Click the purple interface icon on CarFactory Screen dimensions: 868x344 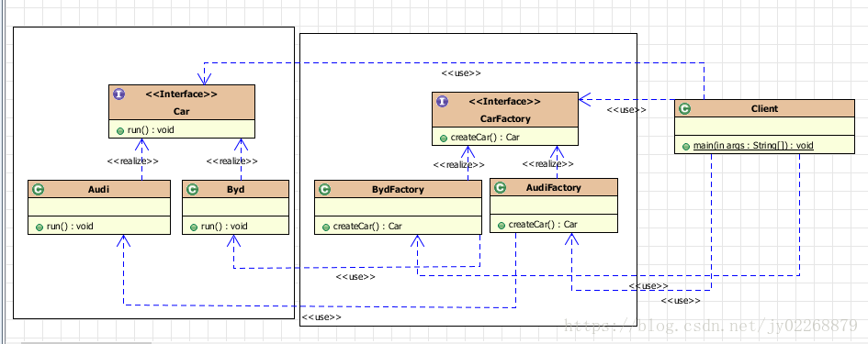tap(442, 101)
